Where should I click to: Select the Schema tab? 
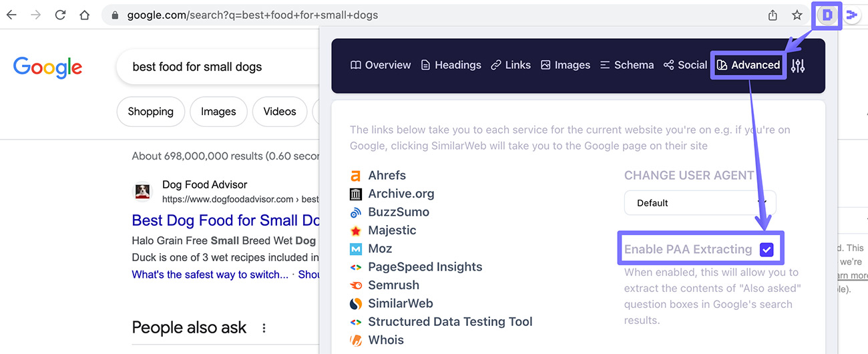(x=627, y=65)
